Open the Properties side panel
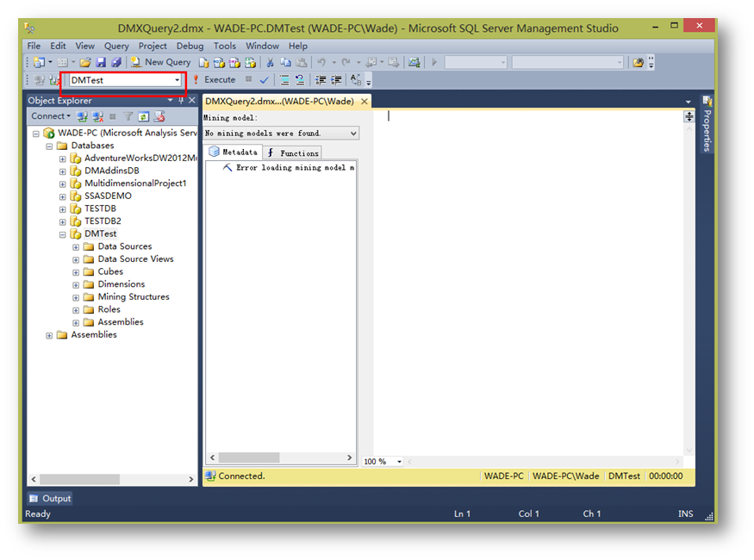 707,125
